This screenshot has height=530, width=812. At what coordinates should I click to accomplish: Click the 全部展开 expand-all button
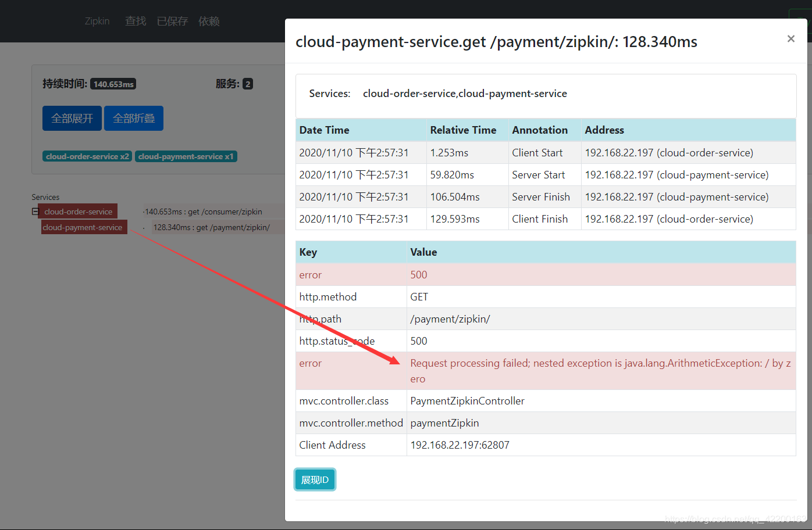(x=72, y=119)
